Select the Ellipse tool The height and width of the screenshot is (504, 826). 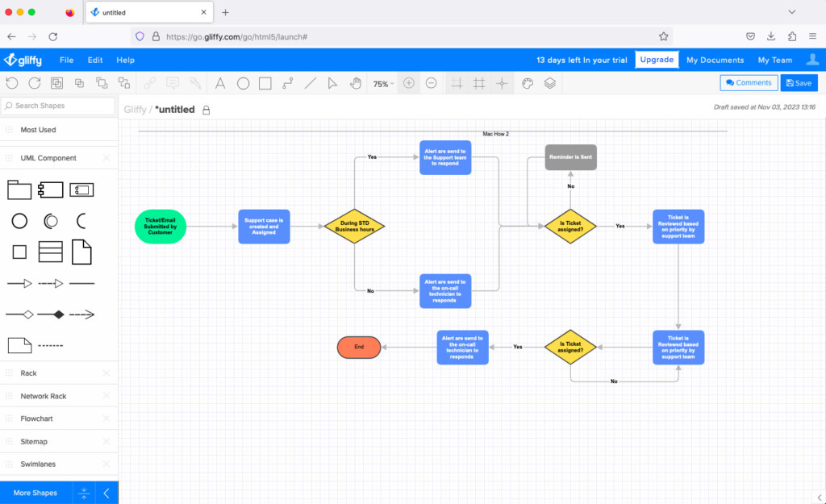click(243, 83)
